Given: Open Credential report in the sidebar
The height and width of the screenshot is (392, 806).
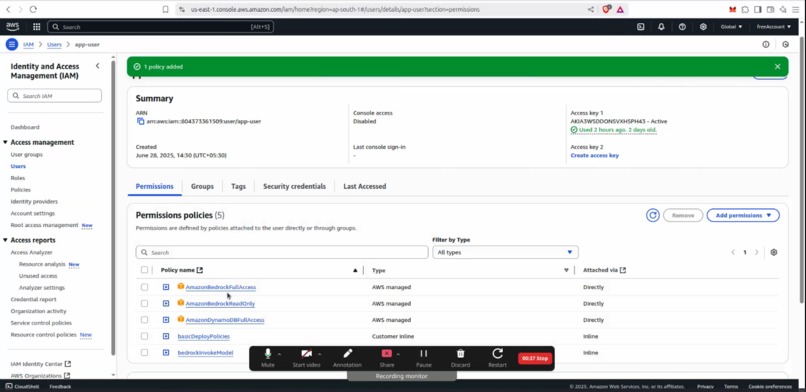Looking at the screenshot, I should 33,299.
